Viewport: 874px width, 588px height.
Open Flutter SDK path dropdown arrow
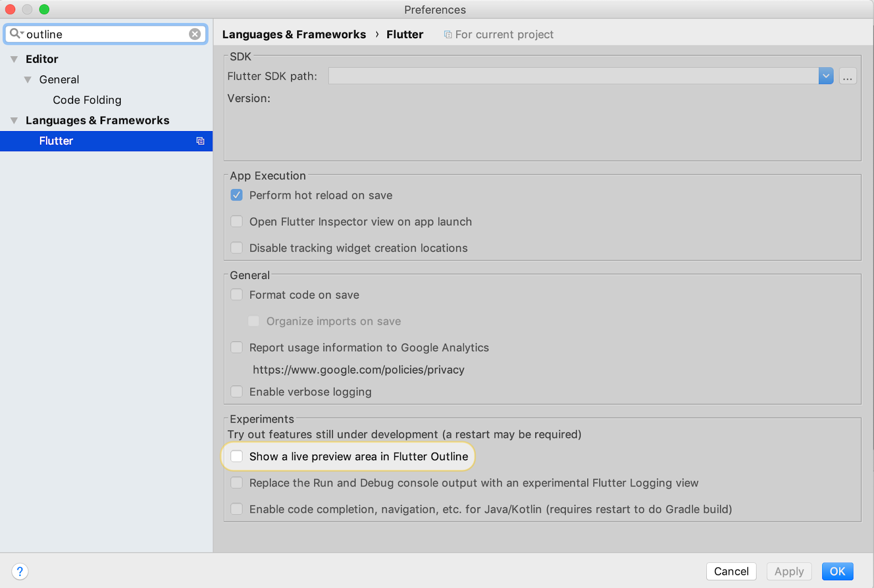(x=826, y=76)
